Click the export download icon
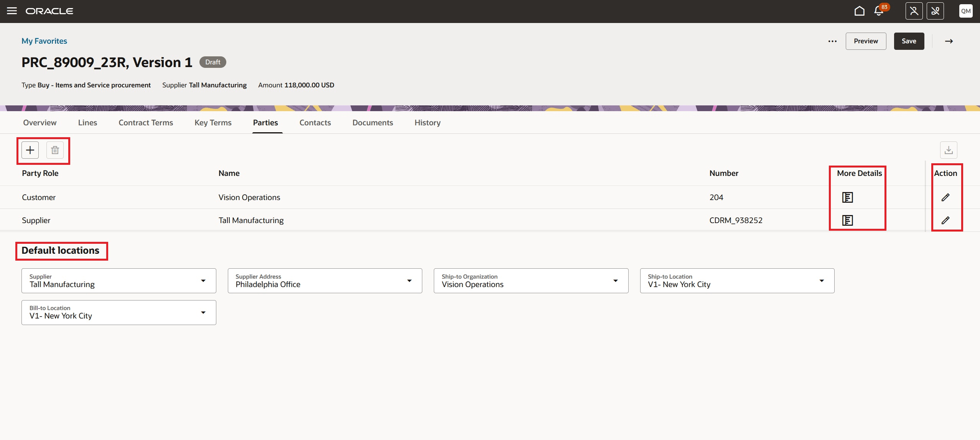 pyautogui.click(x=948, y=150)
